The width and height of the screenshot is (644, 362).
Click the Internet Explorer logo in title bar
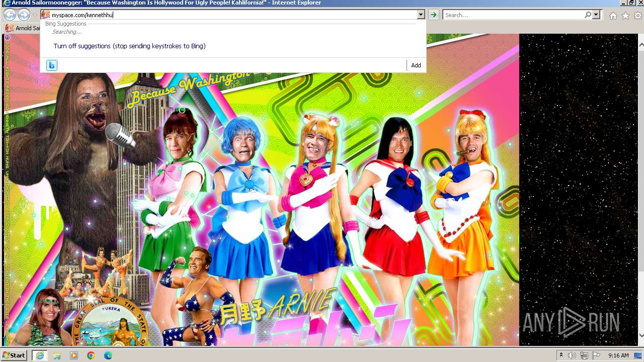pyautogui.click(x=6, y=3)
